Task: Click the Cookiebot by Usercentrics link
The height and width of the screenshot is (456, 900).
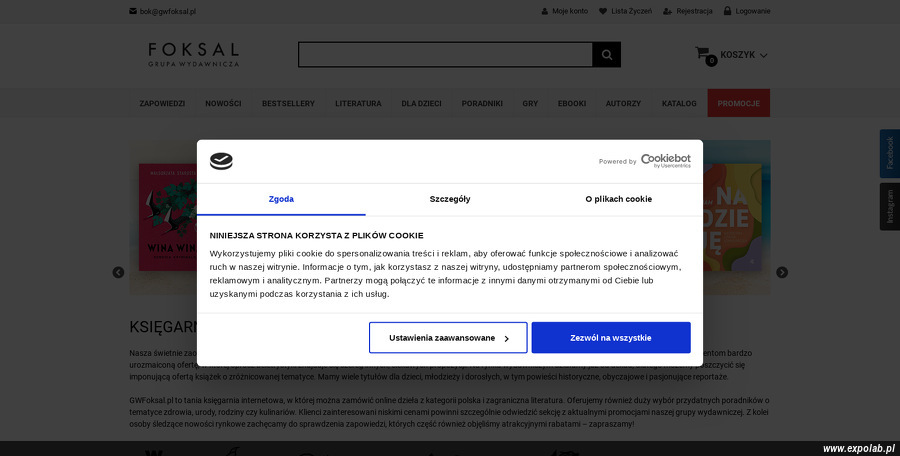Action: click(x=666, y=161)
